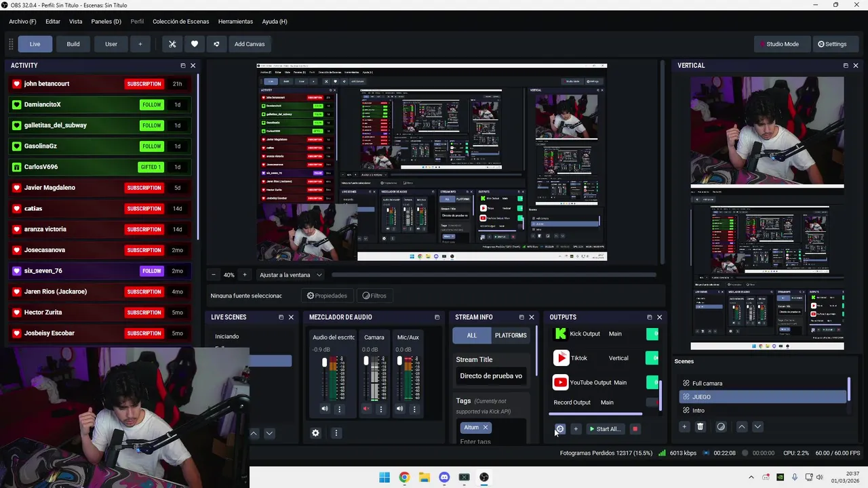This screenshot has width=868, height=488.
Task: Switch to Build layout tab
Action: (73, 44)
